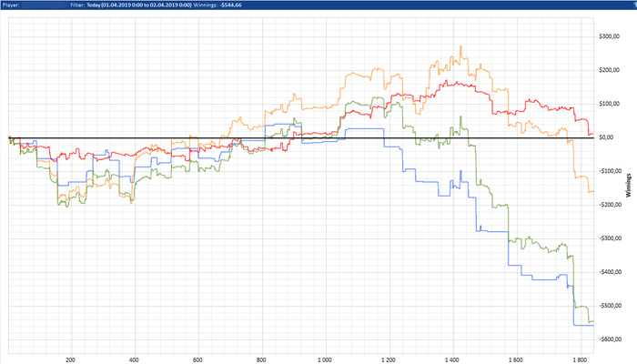Image resolution: width=637 pixels, height=364 pixels.
Task: Click the $100,00 y-axis label
Action: click(609, 104)
